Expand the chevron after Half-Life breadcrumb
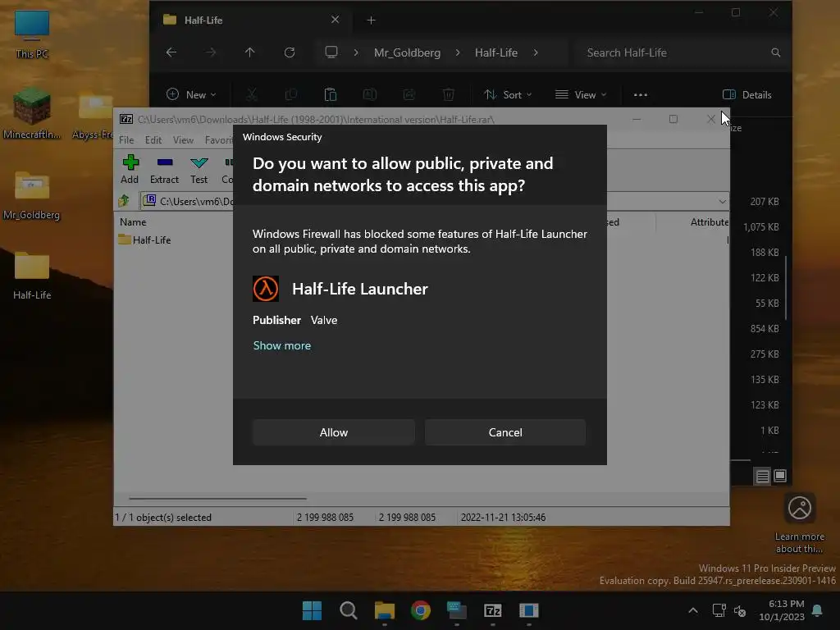This screenshot has height=630, width=840. coord(536,52)
